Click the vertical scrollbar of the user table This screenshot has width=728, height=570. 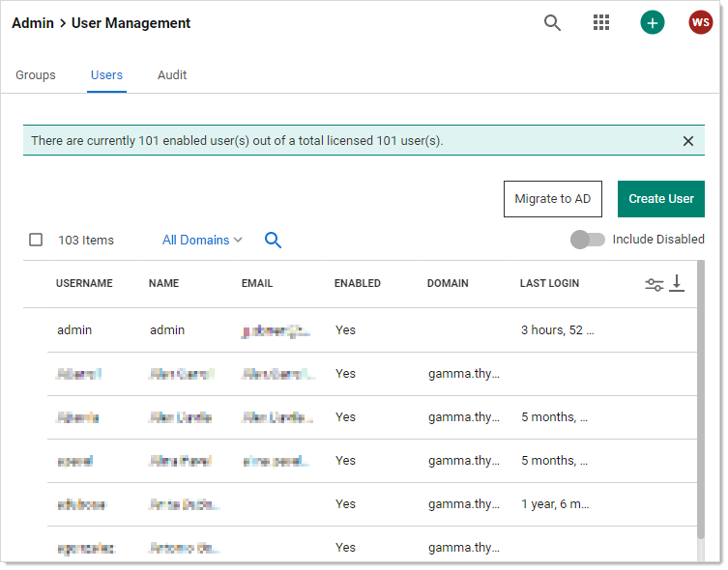(x=701, y=399)
